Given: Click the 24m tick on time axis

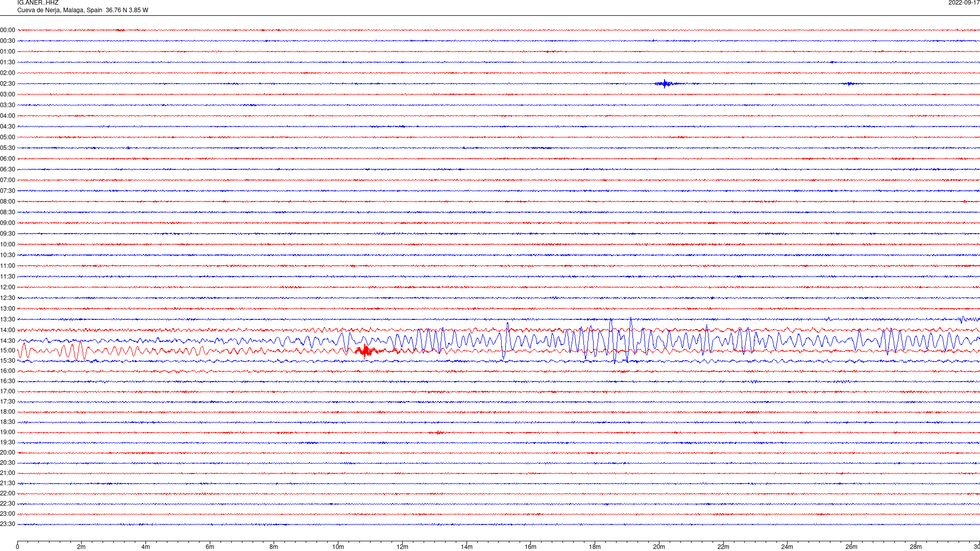Looking at the screenshot, I should (x=787, y=547).
